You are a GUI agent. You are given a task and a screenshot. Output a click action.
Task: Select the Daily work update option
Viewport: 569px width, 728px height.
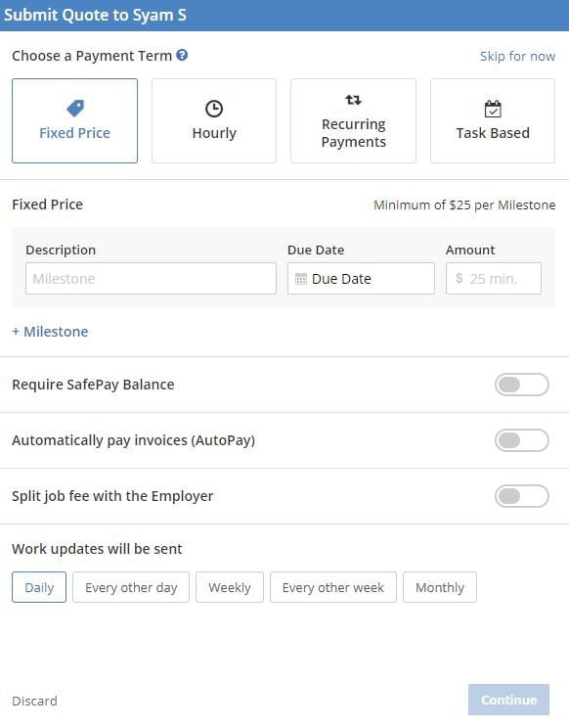(x=39, y=587)
